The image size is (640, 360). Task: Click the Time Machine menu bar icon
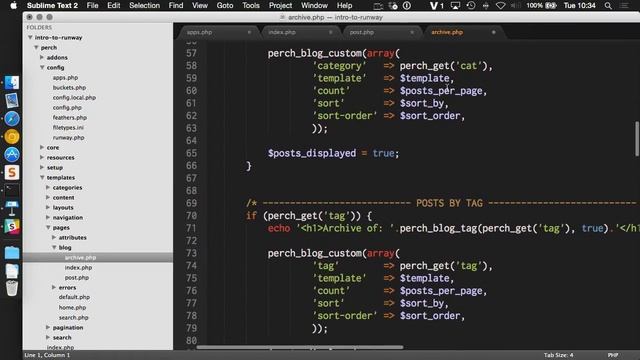(x=471, y=5)
